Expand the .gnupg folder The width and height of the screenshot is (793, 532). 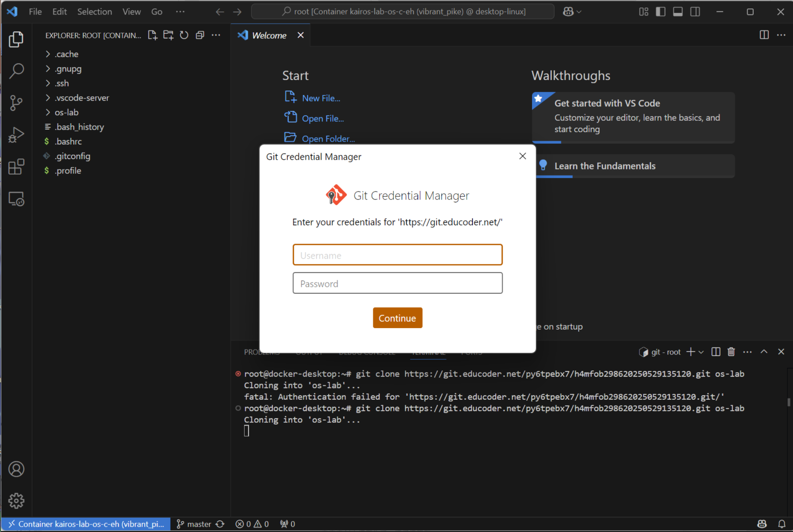(x=68, y=69)
